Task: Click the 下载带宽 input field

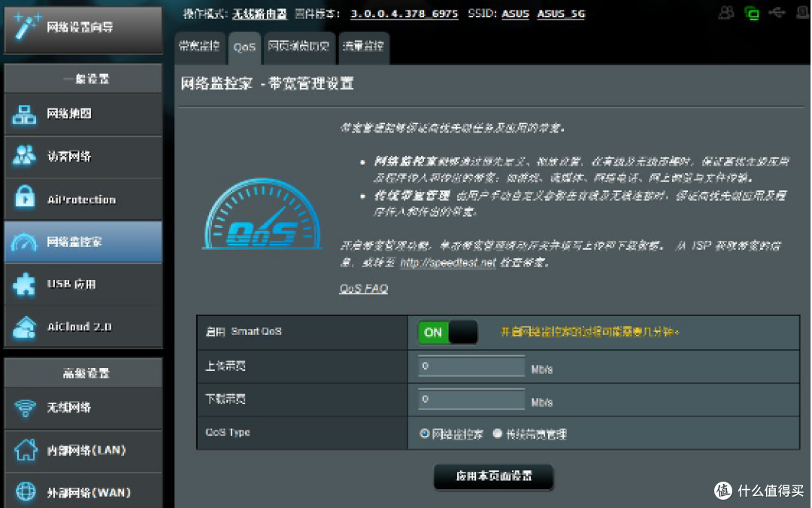Action: point(471,399)
